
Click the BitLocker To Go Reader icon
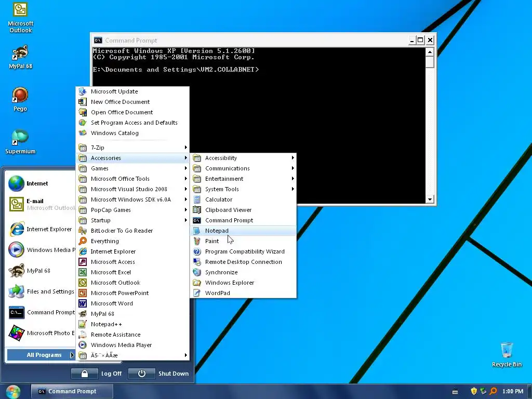click(x=83, y=231)
